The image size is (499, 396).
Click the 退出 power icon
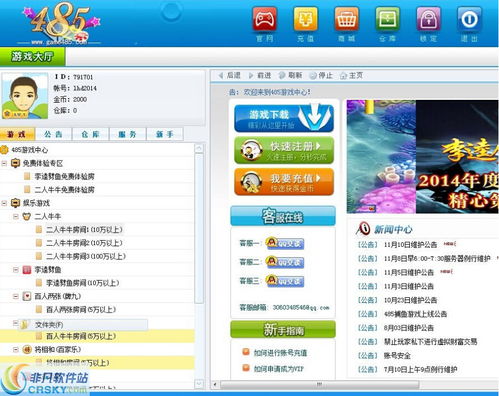click(469, 19)
